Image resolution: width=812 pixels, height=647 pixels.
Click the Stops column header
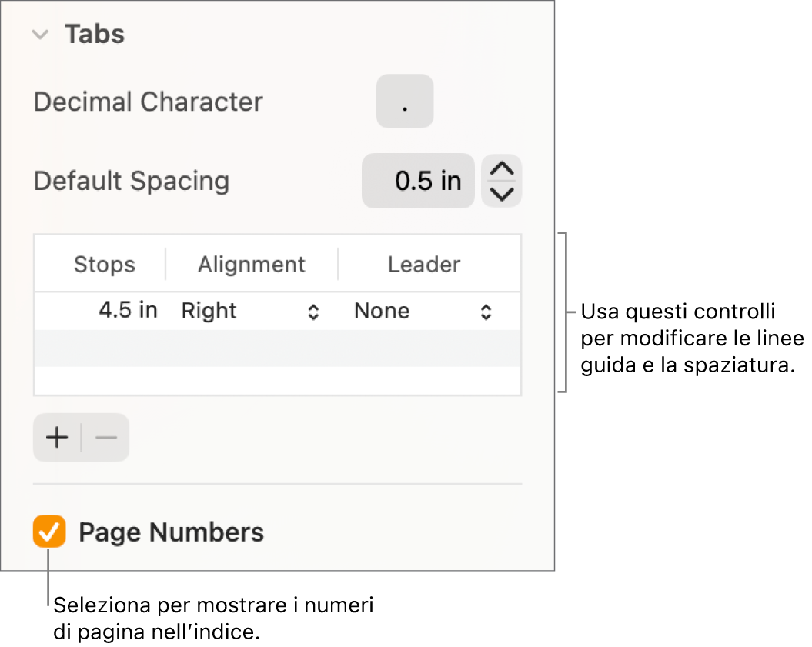[104, 265]
